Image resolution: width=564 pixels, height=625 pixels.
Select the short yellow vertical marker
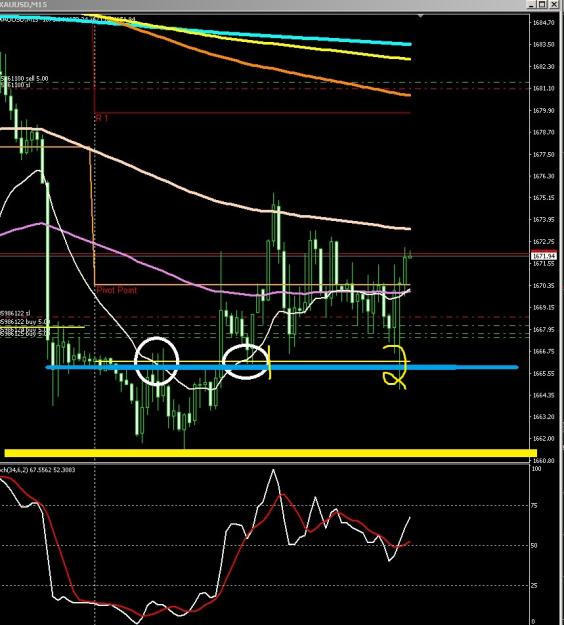coord(270,362)
